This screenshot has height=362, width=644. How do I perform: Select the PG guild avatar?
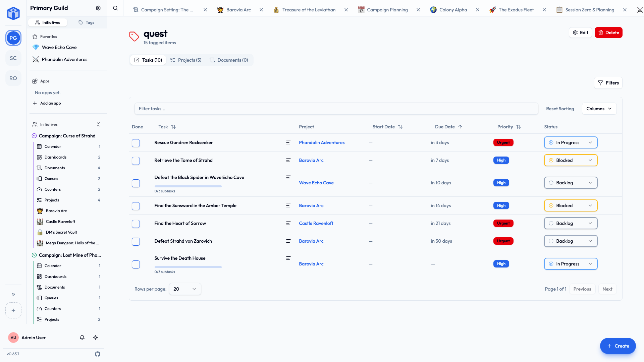tap(13, 38)
